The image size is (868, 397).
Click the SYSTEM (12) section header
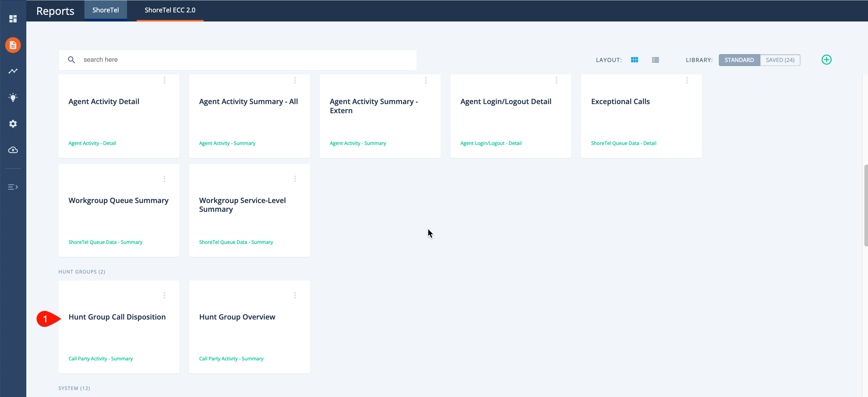(x=74, y=388)
